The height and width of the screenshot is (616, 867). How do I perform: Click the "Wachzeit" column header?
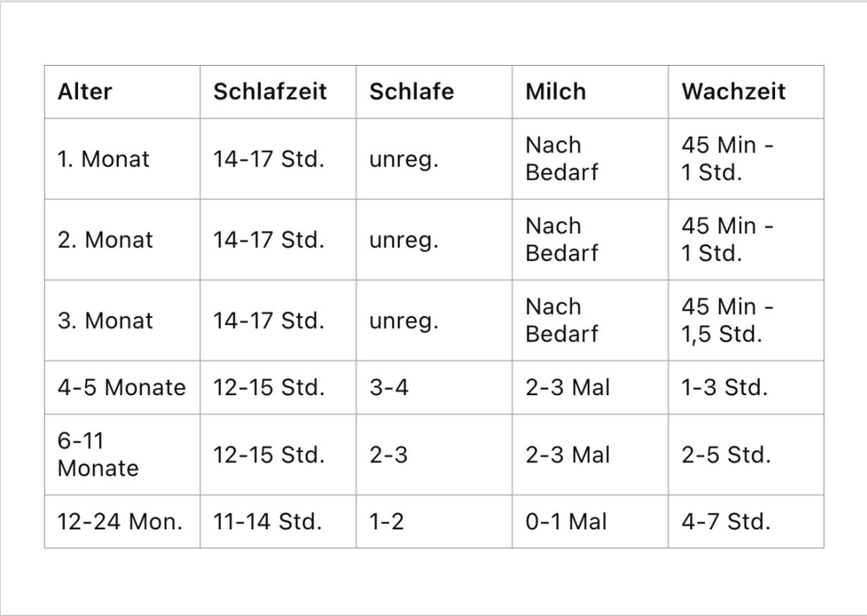pos(733,92)
